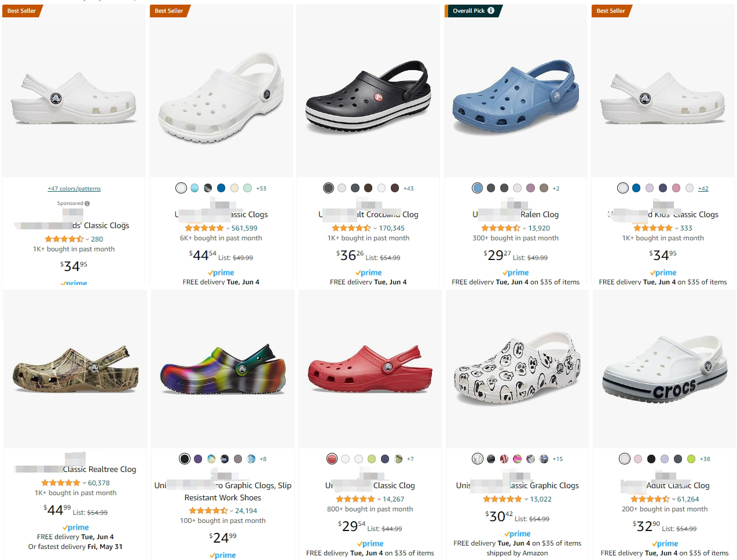Select the blue swatch for the Ralen Clog
Screen dimensions: 737x560
point(477,188)
